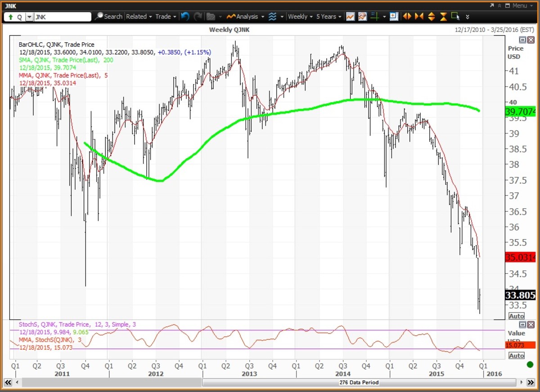
Task: Click the 2011 year label on time axis
Action: click(61, 374)
